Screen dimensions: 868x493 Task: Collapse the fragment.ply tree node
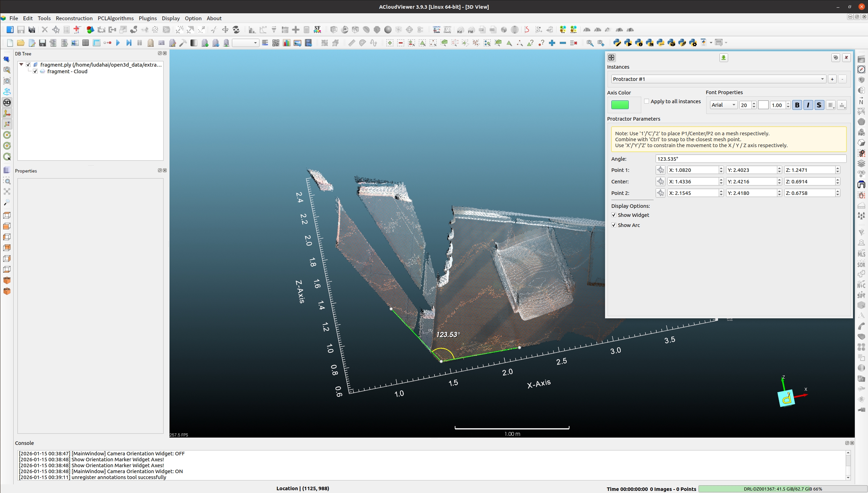pyautogui.click(x=21, y=65)
